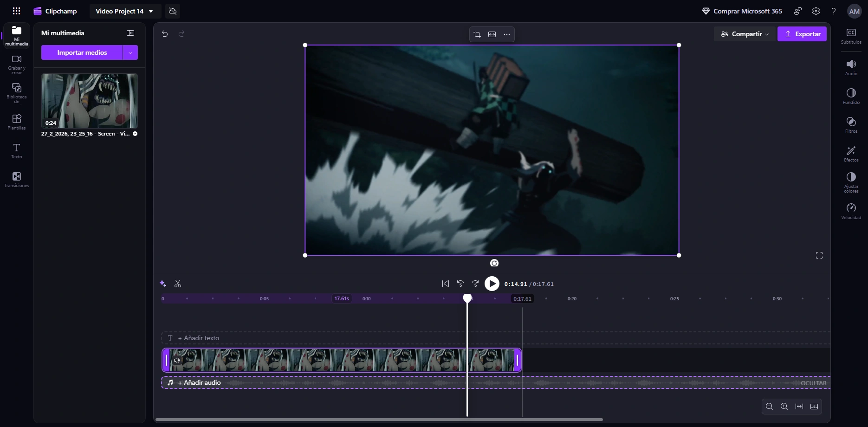Click the rotate handle below the preview
Screen dimensions: 868x427
[494, 263]
